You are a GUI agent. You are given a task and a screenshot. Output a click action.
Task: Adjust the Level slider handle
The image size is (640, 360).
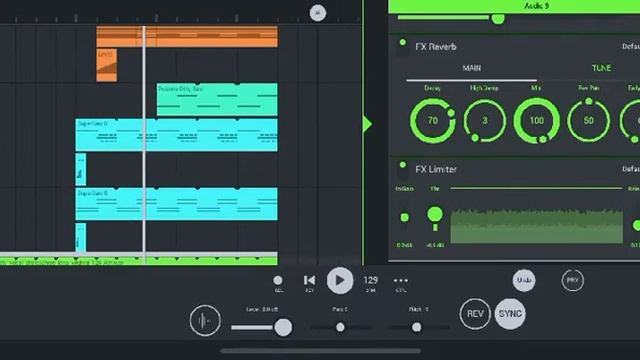[x=283, y=327]
